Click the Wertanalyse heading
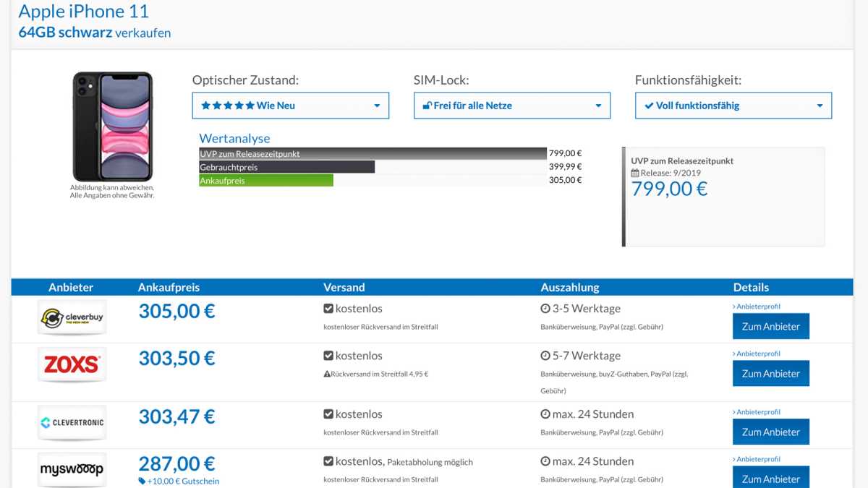Screen dimensions: 868x488 [x=234, y=138]
